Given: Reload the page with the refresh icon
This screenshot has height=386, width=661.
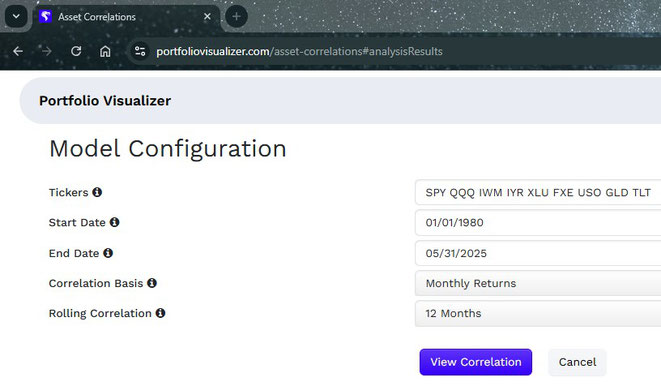Looking at the screenshot, I should pos(76,51).
